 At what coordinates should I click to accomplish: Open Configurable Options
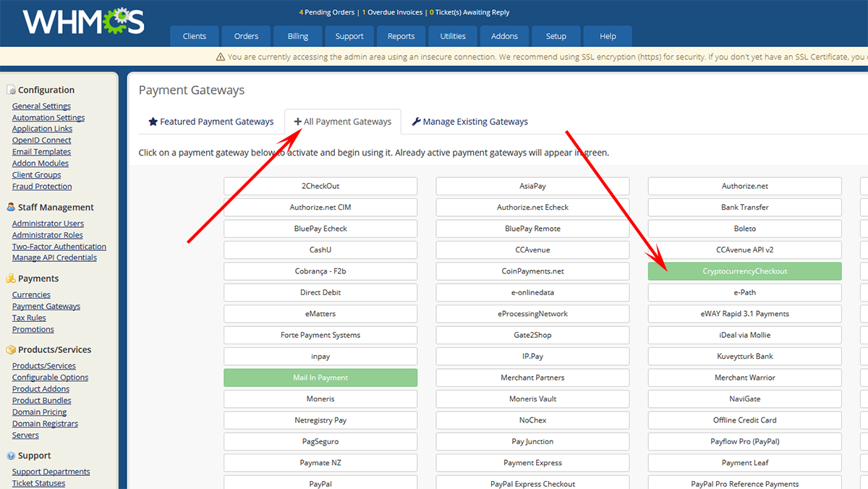[50, 378]
